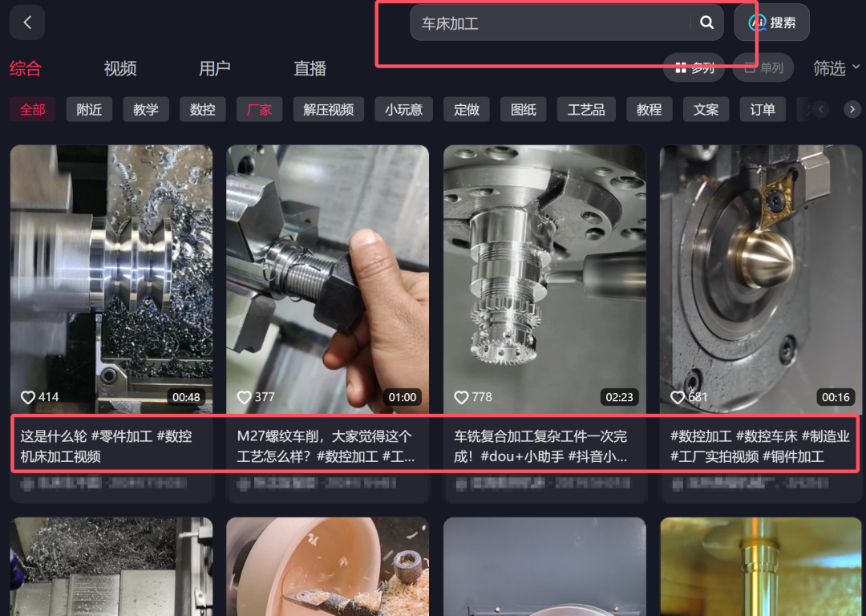Open the wood turning video thumbnail
Image resolution: width=866 pixels, height=616 pixels.
point(327,567)
